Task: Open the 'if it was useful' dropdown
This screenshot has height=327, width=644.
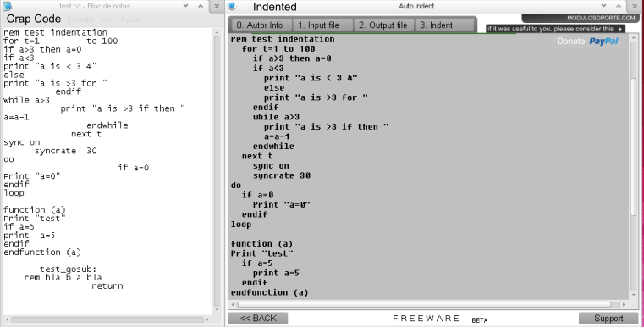Action: tap(556, 29)
